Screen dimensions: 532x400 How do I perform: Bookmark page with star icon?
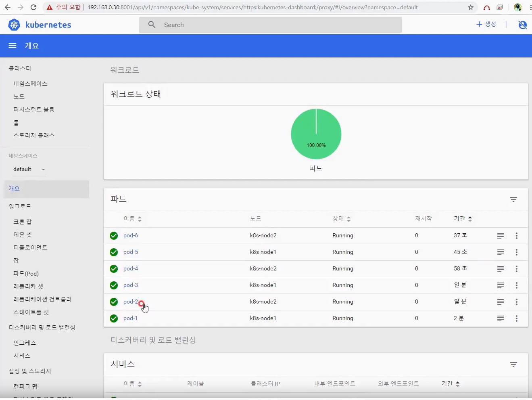pos(470,7)
